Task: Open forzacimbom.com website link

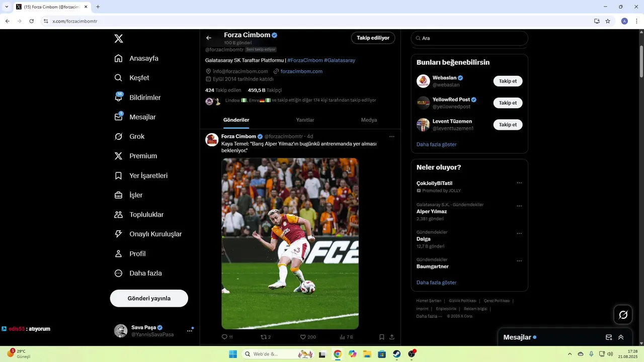Action: [x=301, y=71]
